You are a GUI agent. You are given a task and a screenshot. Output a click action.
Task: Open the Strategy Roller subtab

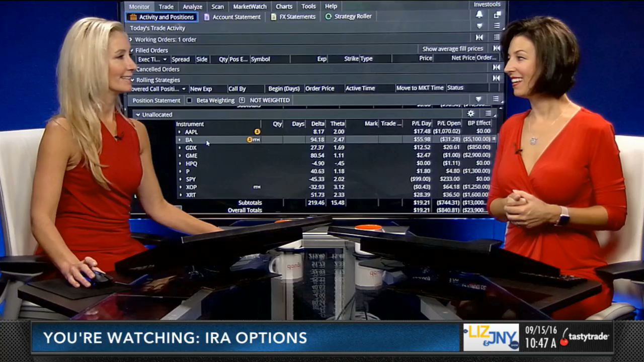point(349,17)
